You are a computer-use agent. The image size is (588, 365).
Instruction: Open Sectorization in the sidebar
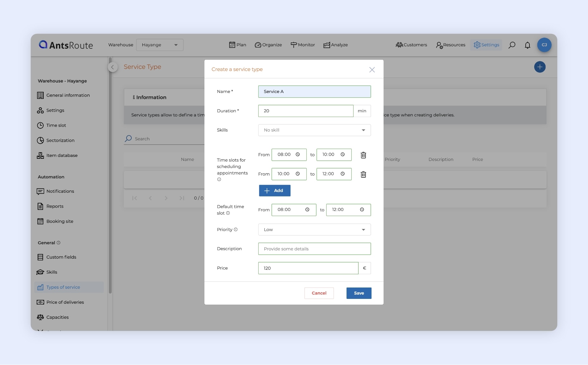click(x=60, y=140)
